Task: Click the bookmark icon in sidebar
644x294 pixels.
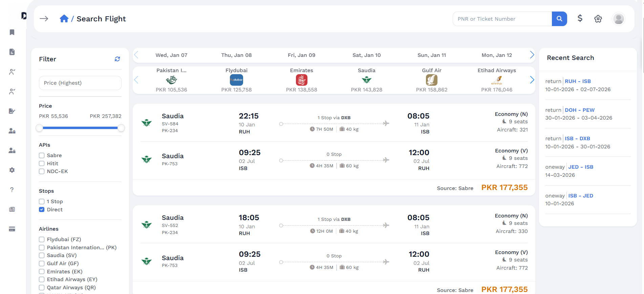Action: [12, 32]
